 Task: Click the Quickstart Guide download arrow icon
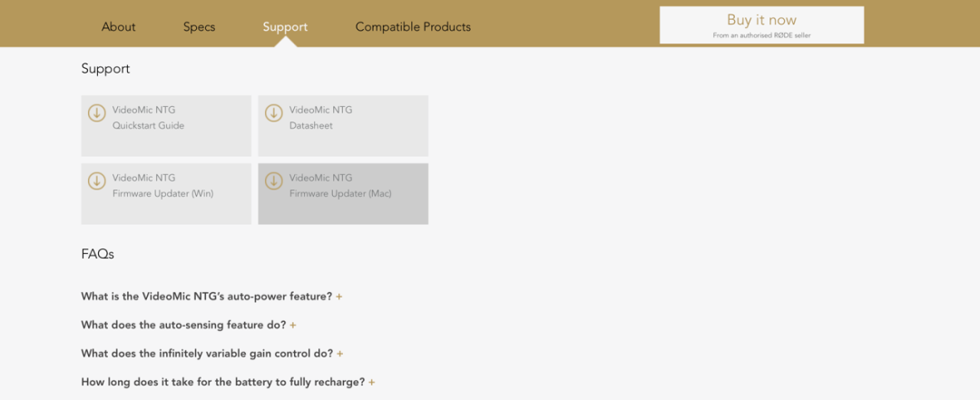pos(96,113)
